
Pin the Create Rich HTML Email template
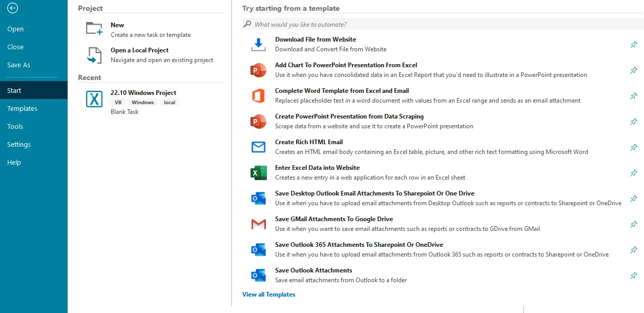tap(634, 147)
